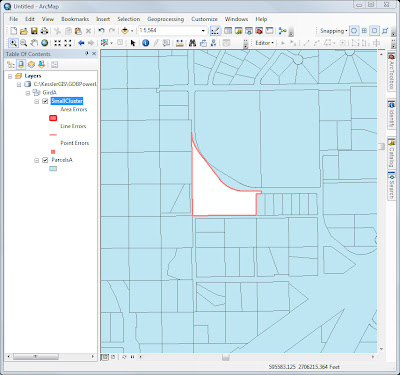Switch to Layout View button
Image resolution: width=400 pixels, height=375 pixels.
(113, 357)
